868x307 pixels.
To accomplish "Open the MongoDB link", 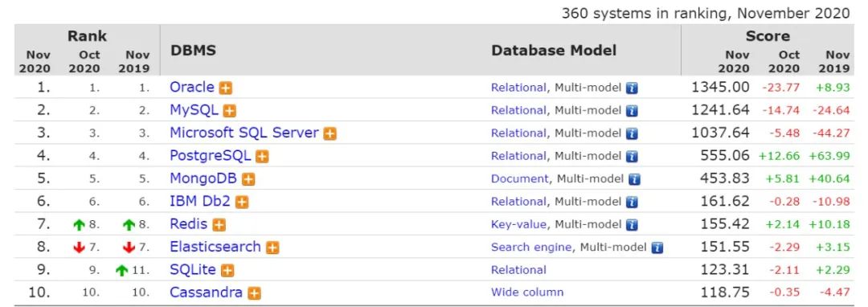I will tap(203, 178).
